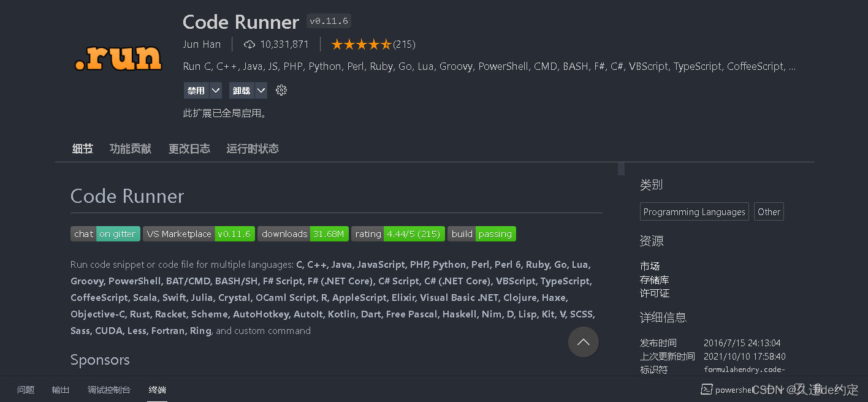Open the 市场 resource link
868x402 pixels.
click(650, 266)
